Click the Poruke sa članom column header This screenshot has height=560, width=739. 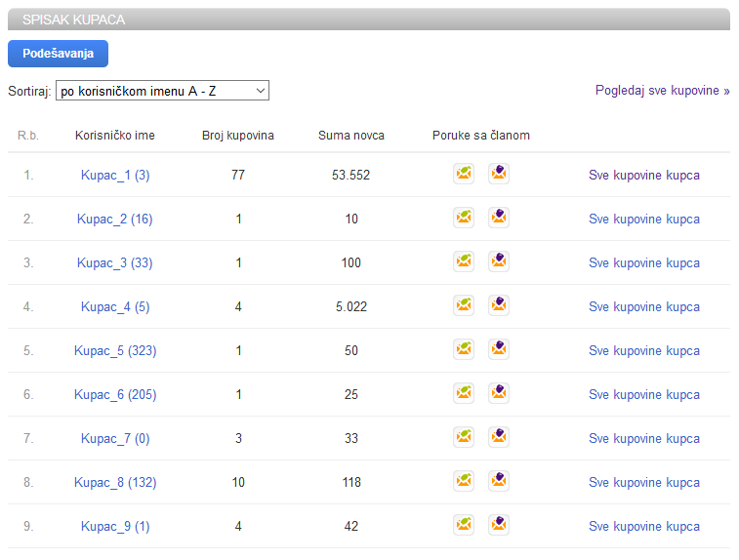[481, 136]
